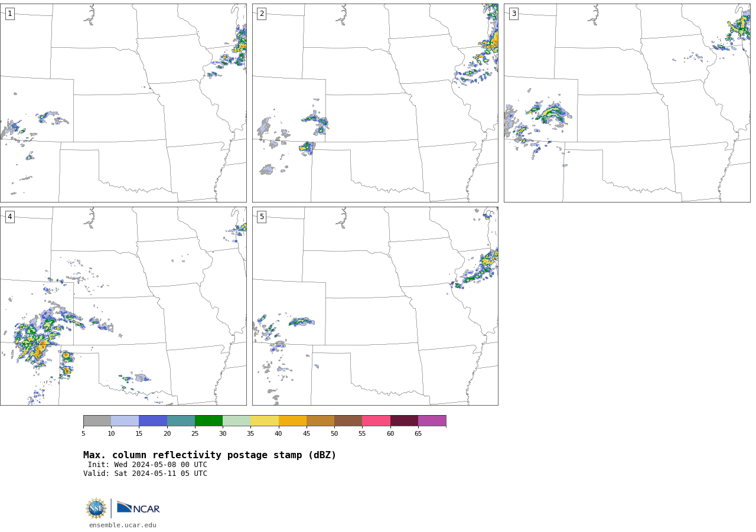This screenshot has height=532, width=756.
Task: Click panel number label 3
Action: [x=513, y=14]
